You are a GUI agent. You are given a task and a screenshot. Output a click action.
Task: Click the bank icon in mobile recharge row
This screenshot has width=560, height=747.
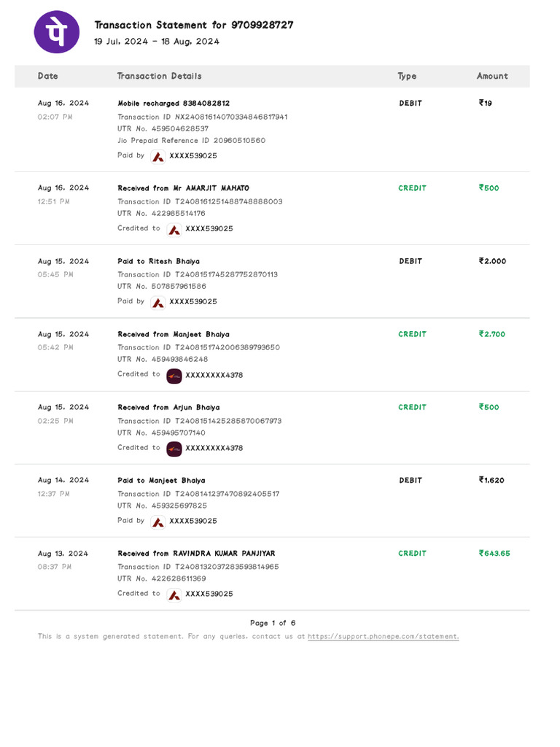[x=157, y=156]
